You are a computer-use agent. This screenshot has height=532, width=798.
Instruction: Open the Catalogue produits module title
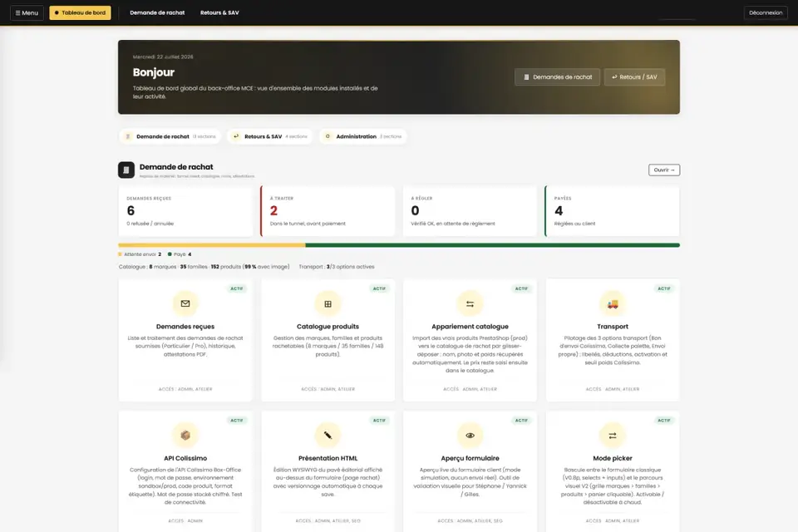pyautogui.click(x=328, y=327)
